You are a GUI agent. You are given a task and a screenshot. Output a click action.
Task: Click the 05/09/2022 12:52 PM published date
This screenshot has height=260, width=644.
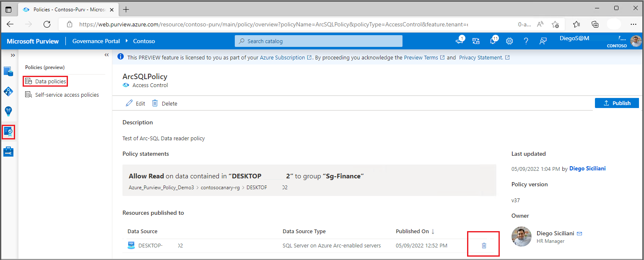[421, 245]
